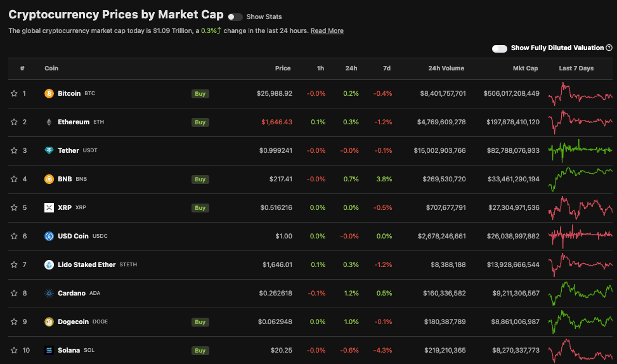Click the Ethereum coin logo

tap(49, 122)
